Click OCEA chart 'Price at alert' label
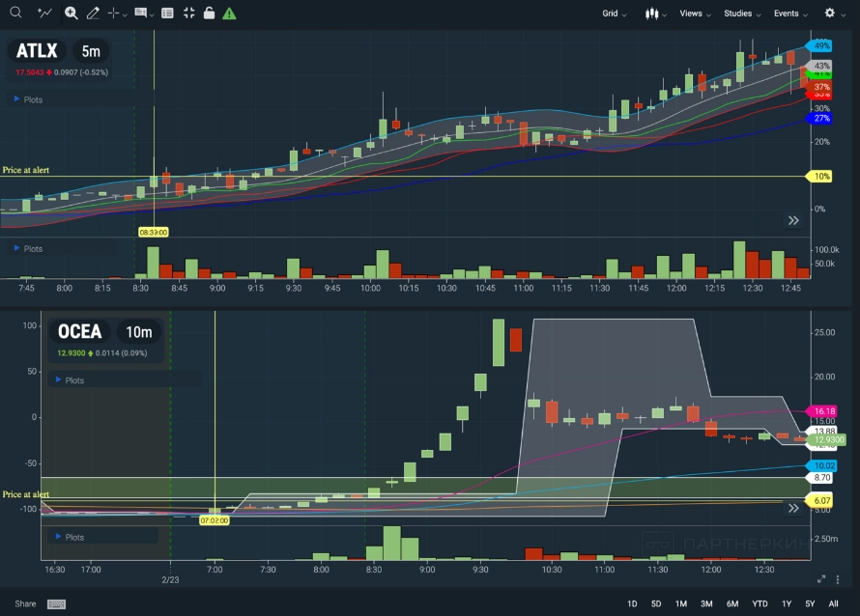This screenshot has width=860, height=616. click(x=26, y=494)
